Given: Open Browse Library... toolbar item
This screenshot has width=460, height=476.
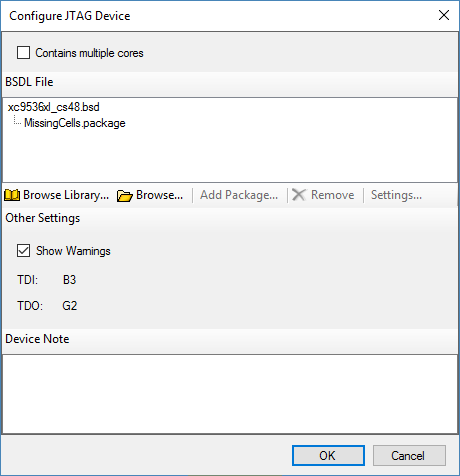Looking at the screenshot, I should tap(57, 195).
